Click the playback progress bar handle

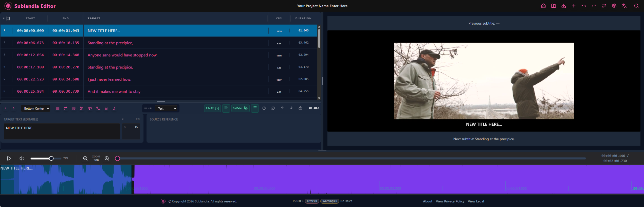tap(117, 158)
